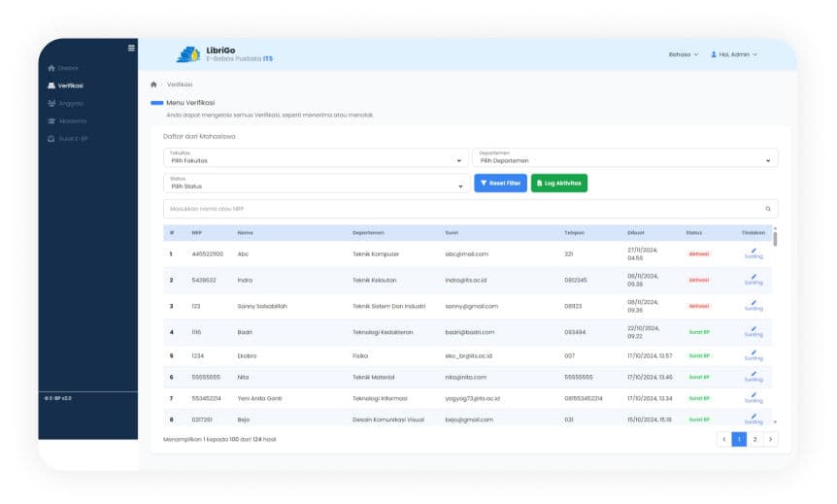The height and width of the screenshot is (504, 837).
Task: Go to the next page arrow
Action: click(x=770, y=439)
